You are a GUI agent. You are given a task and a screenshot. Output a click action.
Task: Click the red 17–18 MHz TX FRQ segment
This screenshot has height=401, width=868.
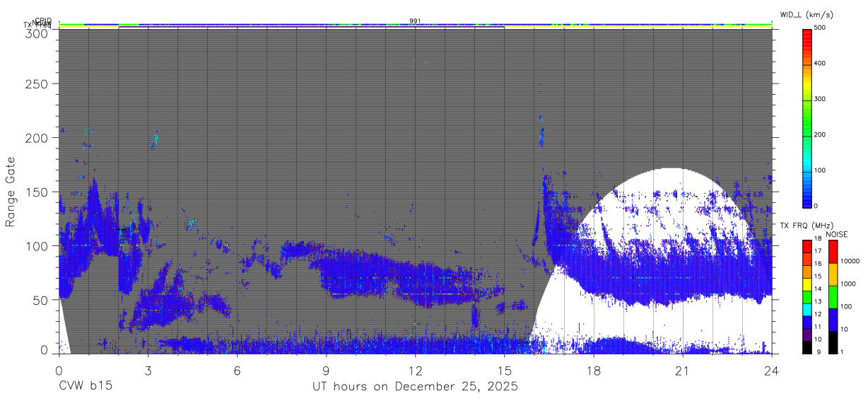[807, 245]
